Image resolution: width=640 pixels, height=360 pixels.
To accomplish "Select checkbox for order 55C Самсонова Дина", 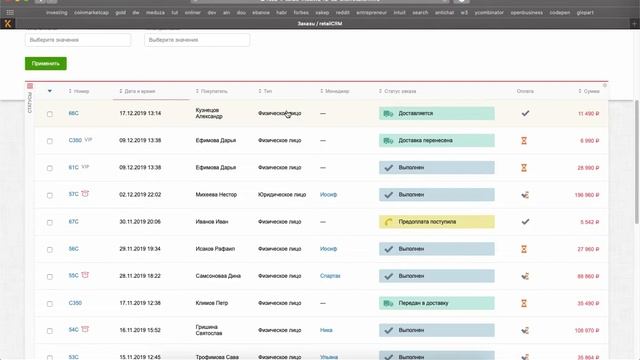I will coord(50,277).
